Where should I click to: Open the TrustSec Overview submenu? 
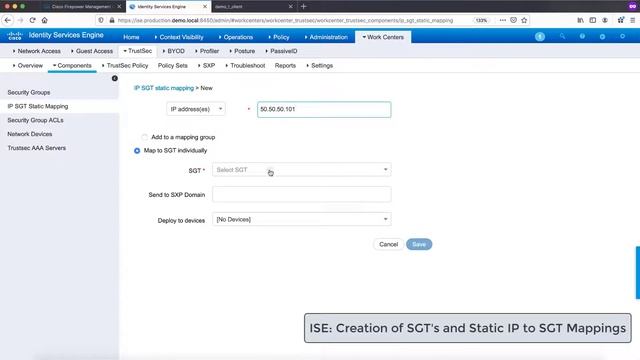pos(28,65)
